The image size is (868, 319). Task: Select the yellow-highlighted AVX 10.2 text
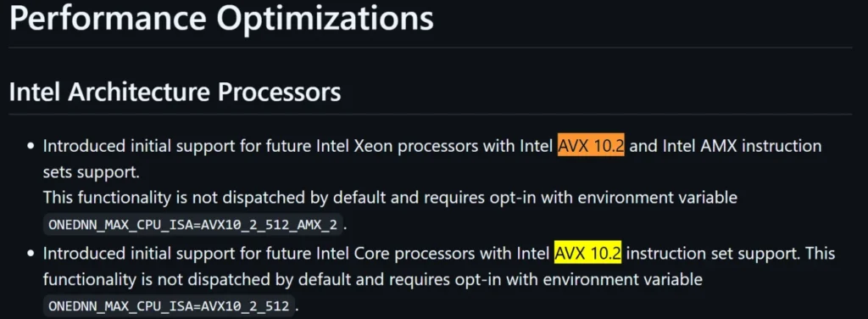pyautogui.click(x=588, y=254)
